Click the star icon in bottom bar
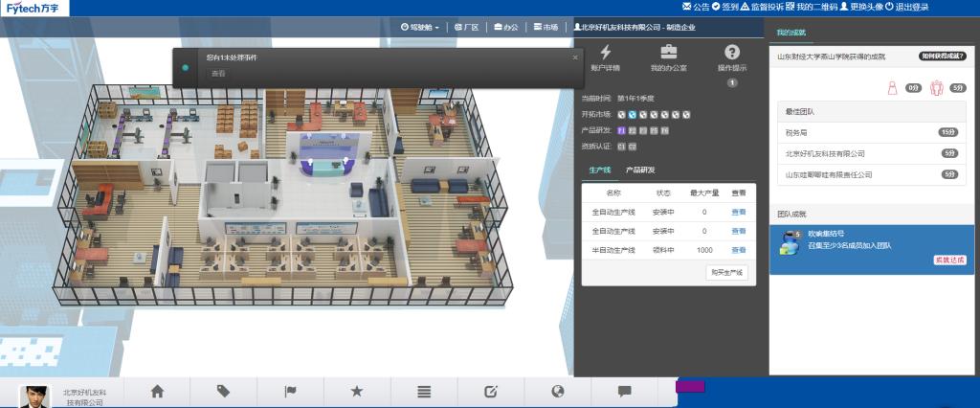Image resolution: width=980 pixels, height=408 pixels. pyautogui.click(x=357, y=391)
